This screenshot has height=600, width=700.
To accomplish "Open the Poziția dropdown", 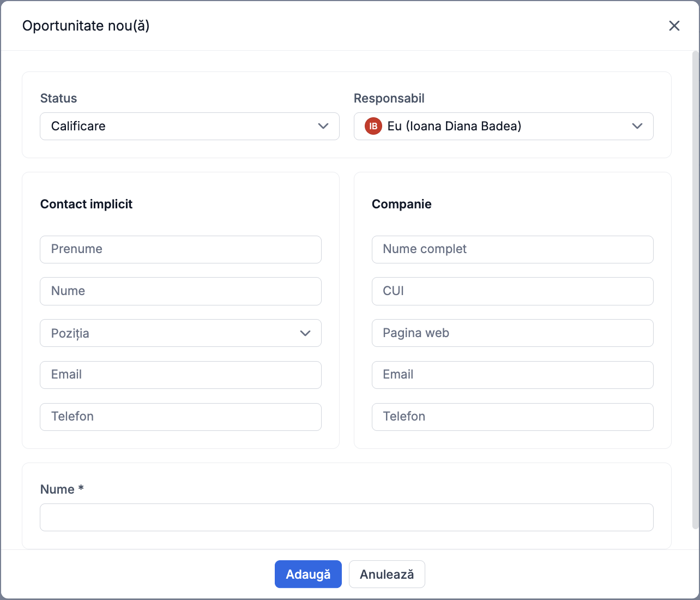I will coord(180,333).
